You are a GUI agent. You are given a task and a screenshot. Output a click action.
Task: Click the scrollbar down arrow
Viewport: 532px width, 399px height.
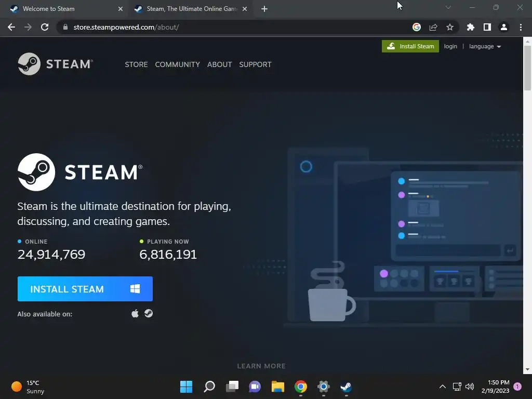click(527, 369)
